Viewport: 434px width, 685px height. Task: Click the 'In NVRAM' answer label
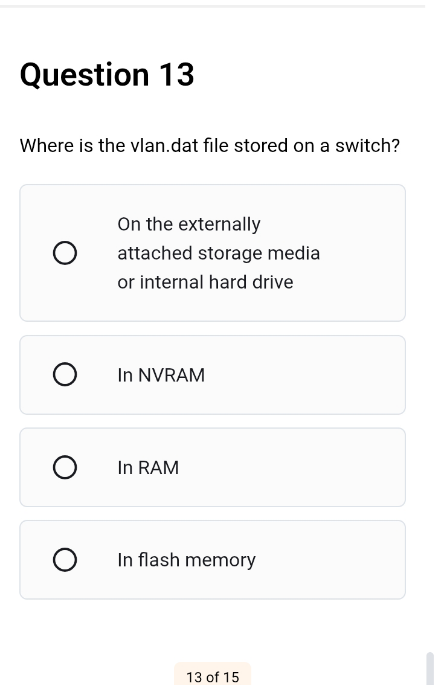(x=161, y=375)
